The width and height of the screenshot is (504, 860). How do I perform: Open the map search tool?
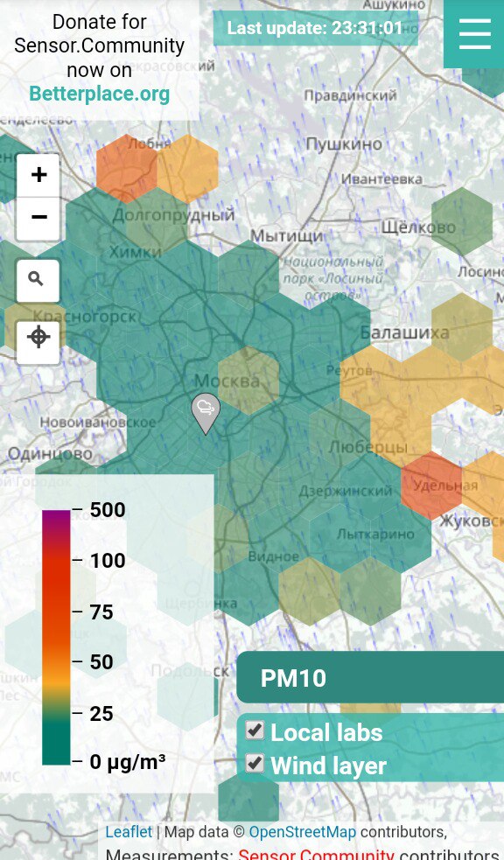(38, 280)
